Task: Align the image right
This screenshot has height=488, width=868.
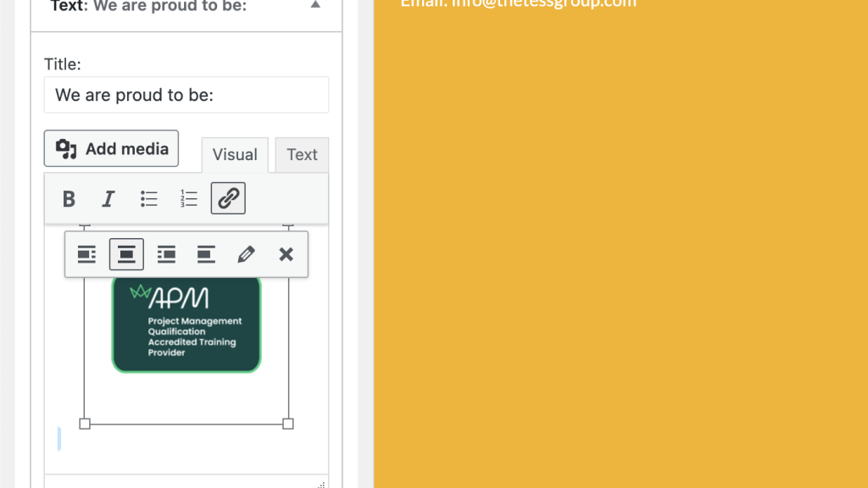Action: (166, 254)
